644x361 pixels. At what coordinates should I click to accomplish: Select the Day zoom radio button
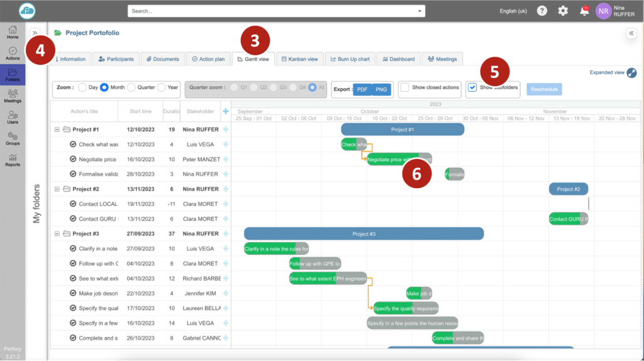pyautogui.click(x=82, y=88)
